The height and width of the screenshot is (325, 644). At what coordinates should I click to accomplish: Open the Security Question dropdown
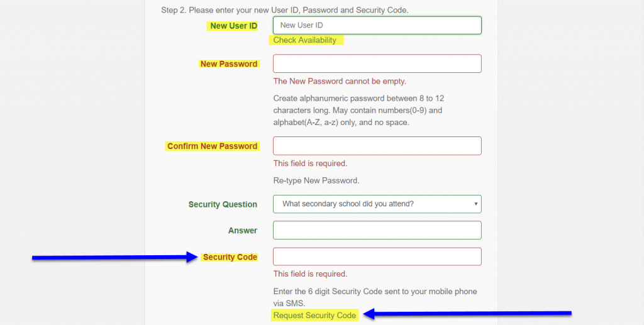[377, 204]
